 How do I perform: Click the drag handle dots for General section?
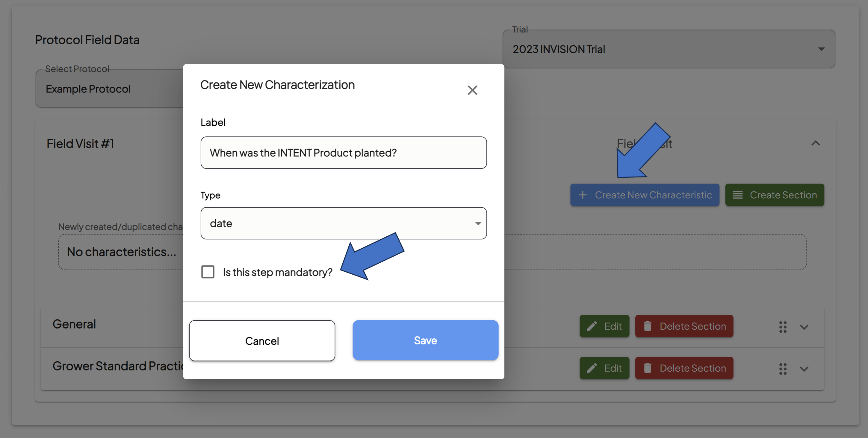[x=783, y=327]
